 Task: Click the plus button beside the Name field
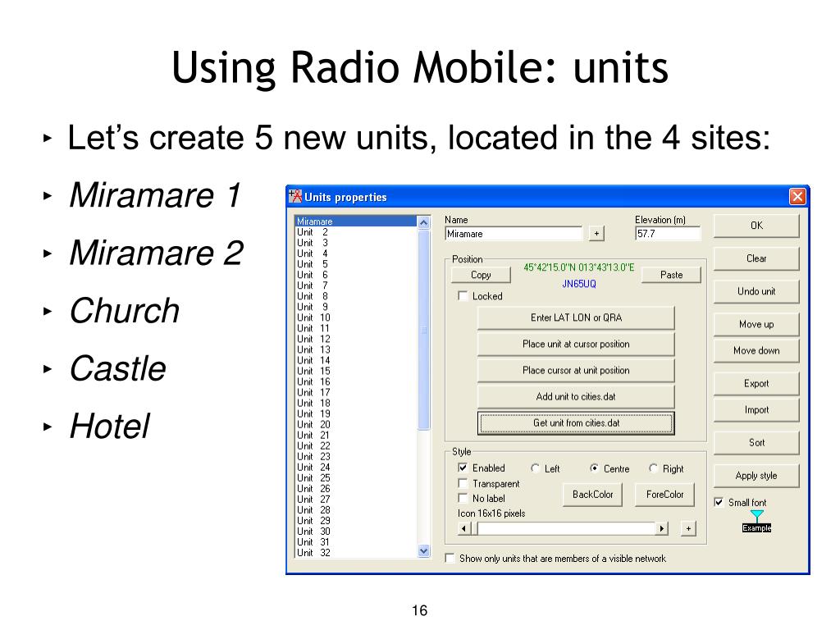[x=596, y=234]
